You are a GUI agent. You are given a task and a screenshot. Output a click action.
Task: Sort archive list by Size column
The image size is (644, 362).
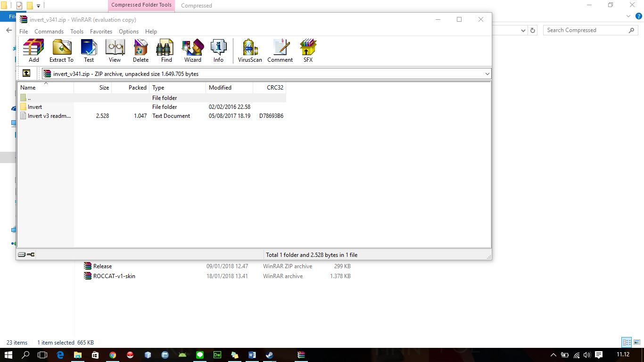coord(93,88)
